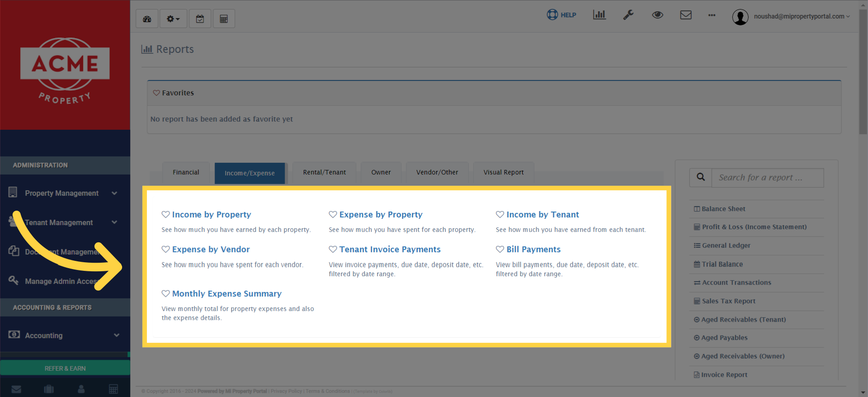Click the Terms & Conditions footer link
The height and width of the screenshot is (397, 868).
328,391
